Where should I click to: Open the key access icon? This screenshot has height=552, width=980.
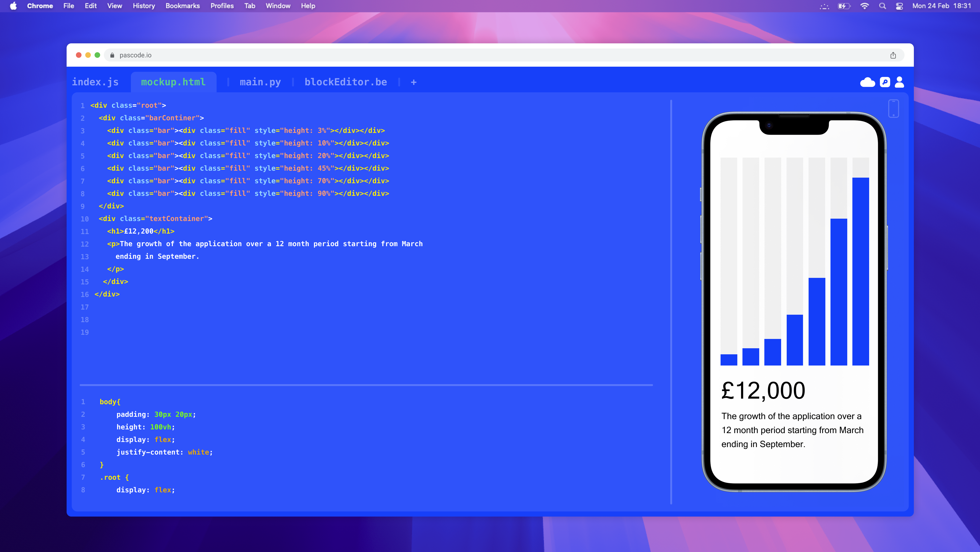tap(885, 82)
